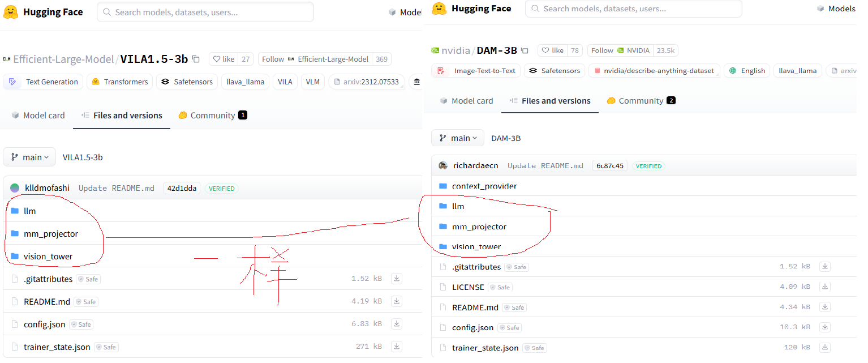Follow the NVIDIA organization
The width and height of the screenshot is (868, 363).
(620, 50)
